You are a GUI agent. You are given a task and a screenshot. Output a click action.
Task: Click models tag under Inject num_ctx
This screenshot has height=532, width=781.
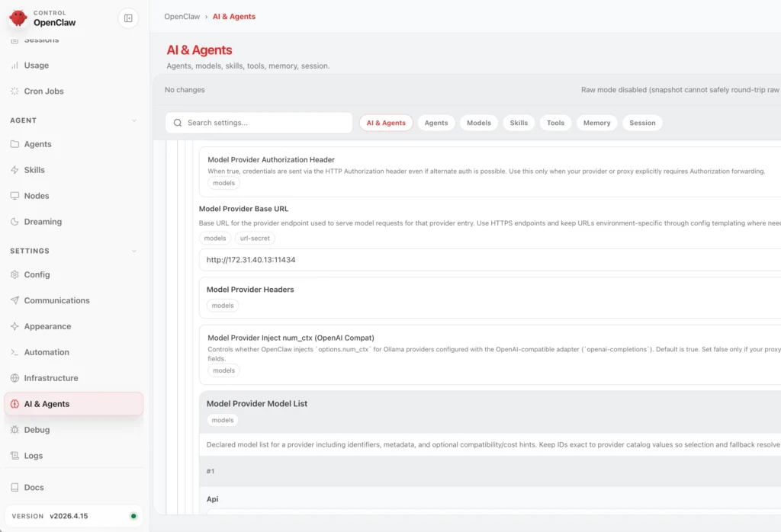pos(223,370)
